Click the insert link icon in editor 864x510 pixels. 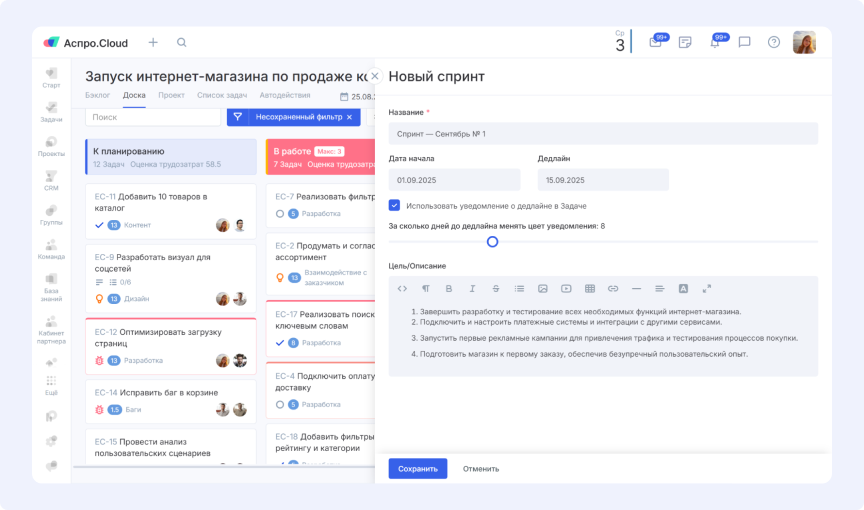pos(613,289)
